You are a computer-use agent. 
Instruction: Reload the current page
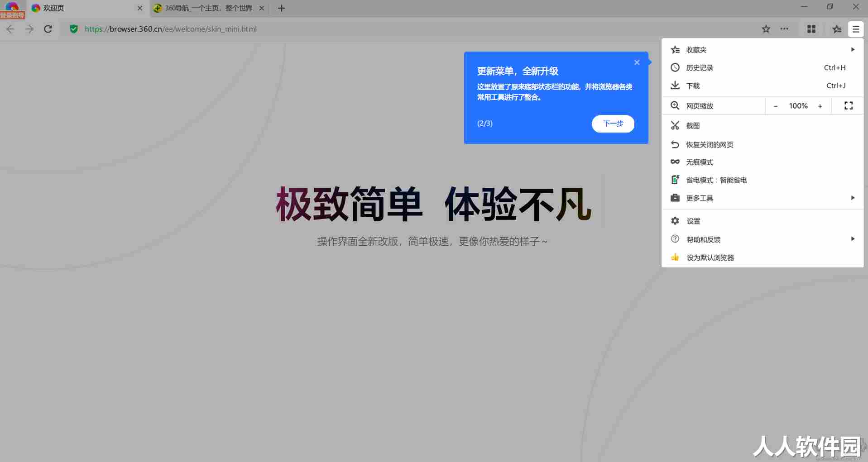(x=48, y=29)
